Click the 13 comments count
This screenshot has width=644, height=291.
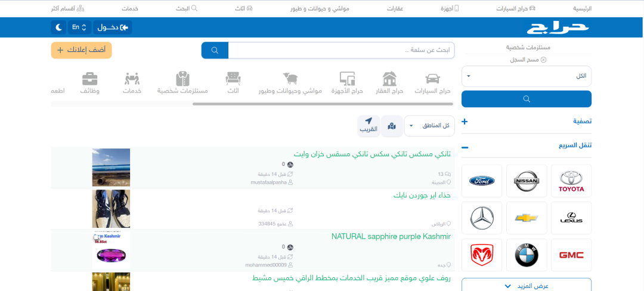444,174
